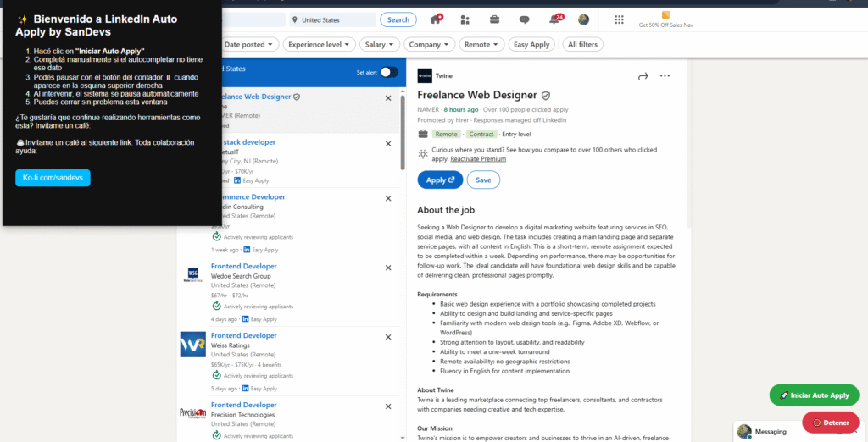
Task: Open the For Business apps grid icon
Action: (619, 19)
